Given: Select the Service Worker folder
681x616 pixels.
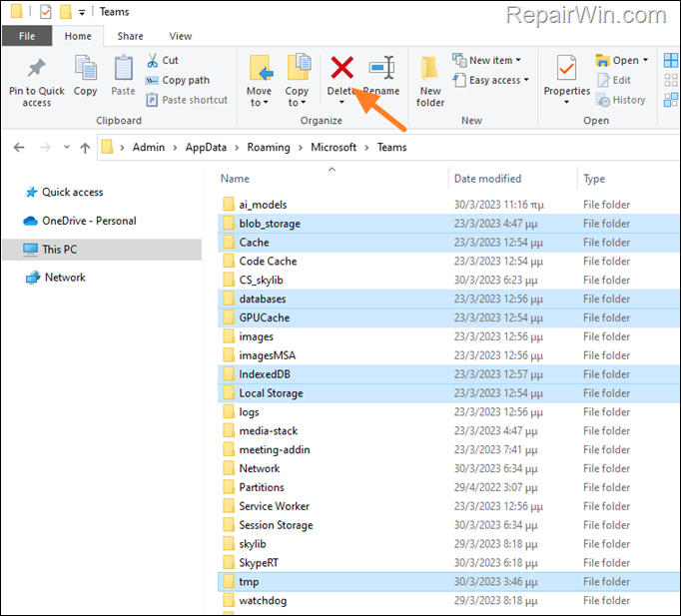Looking at the screenshot, I should coord(448,506).
